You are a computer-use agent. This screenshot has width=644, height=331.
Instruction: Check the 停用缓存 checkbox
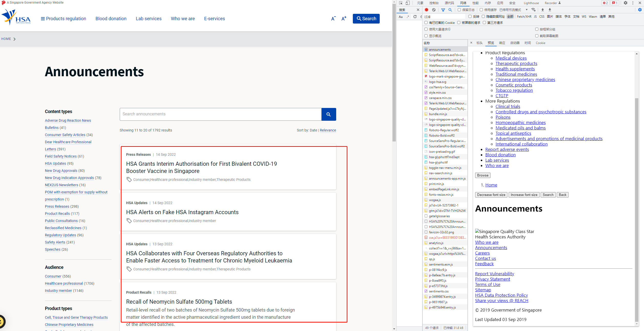point(481,10)
